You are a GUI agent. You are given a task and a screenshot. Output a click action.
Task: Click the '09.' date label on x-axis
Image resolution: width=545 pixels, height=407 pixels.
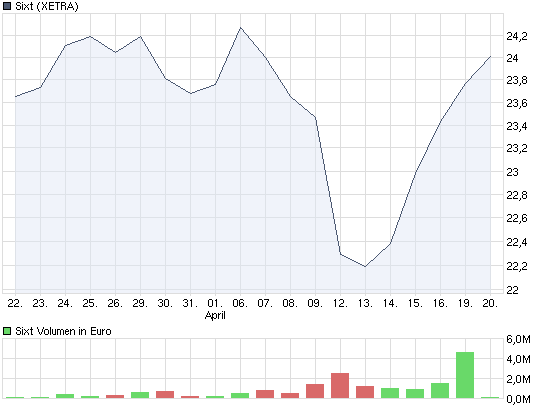[x=315, y=303]
